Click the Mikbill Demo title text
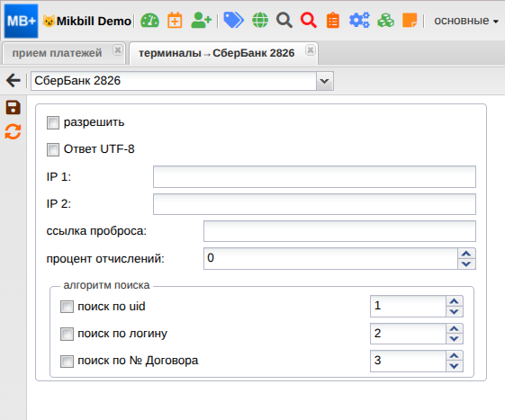This screenshot has height=420, width=505. pos(94,22)
